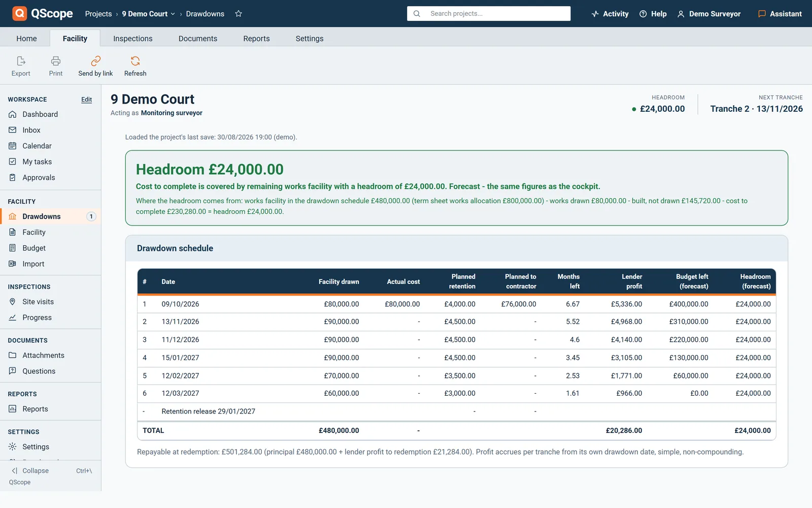The image size is (812, 508).
Task: Open Help from the header
Action: click(653, 14)
